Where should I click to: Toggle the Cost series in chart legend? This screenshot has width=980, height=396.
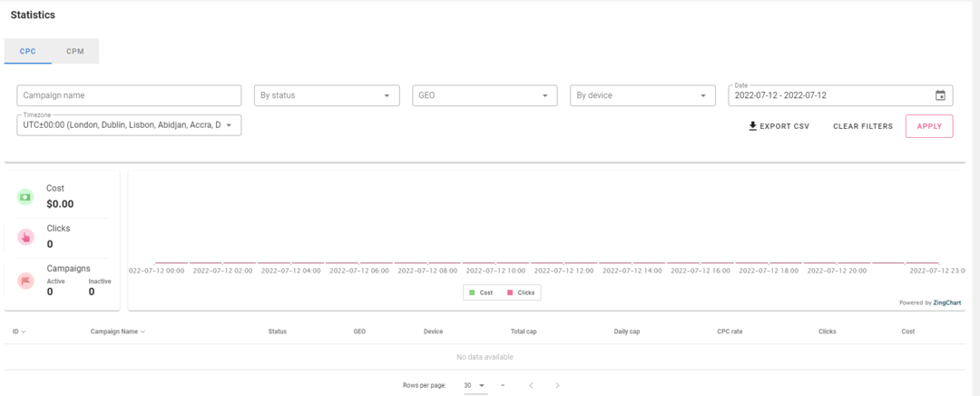coord(481,292)
